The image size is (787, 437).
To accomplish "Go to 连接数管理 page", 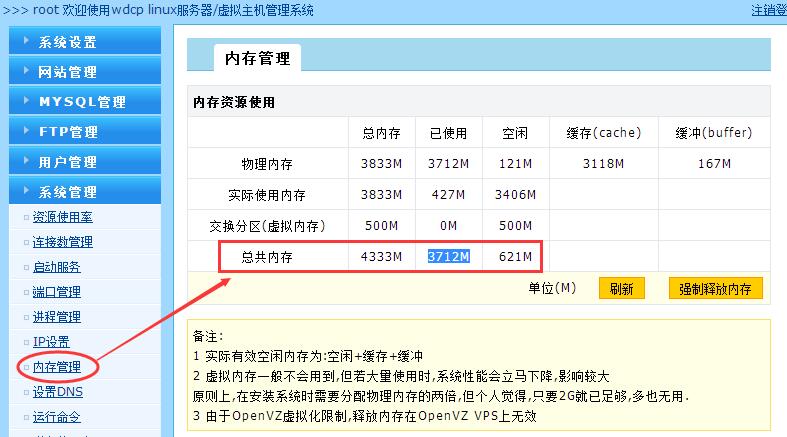I will coord(63,242).
